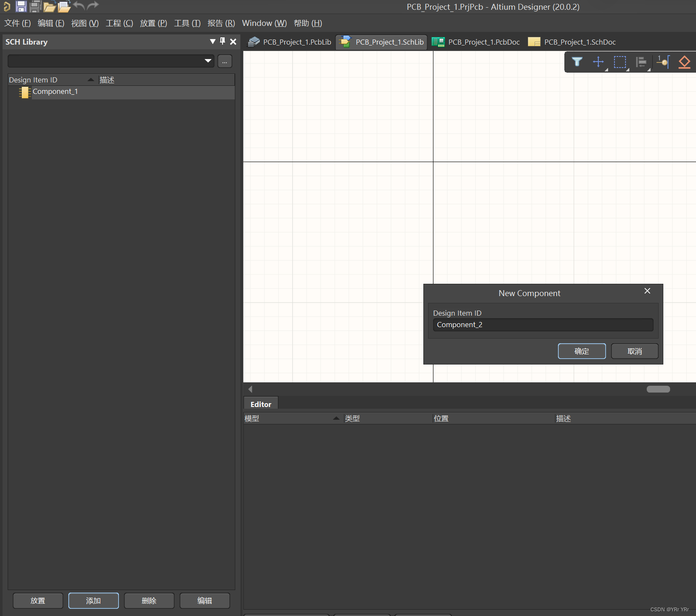Click the 描述 column header in Editor
The width and height of the screenshot is (696, 616).
click(x=625, y=418)
